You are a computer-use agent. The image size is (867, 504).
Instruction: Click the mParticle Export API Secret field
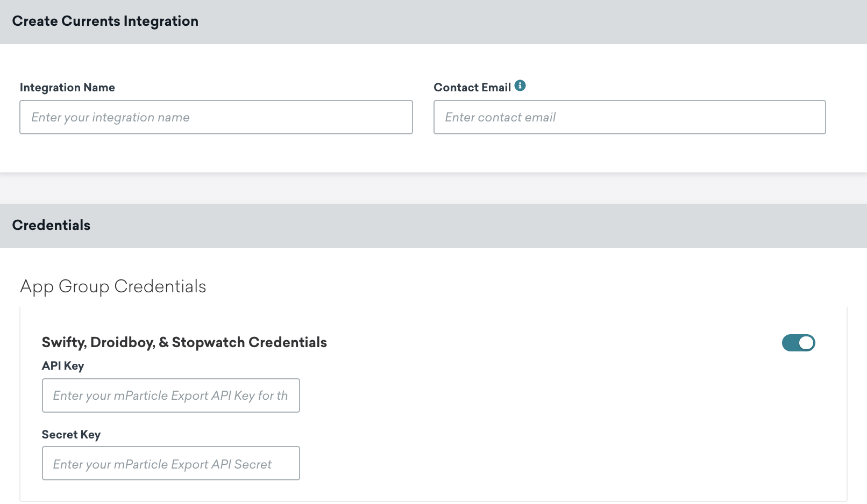(x=170, y=463)
